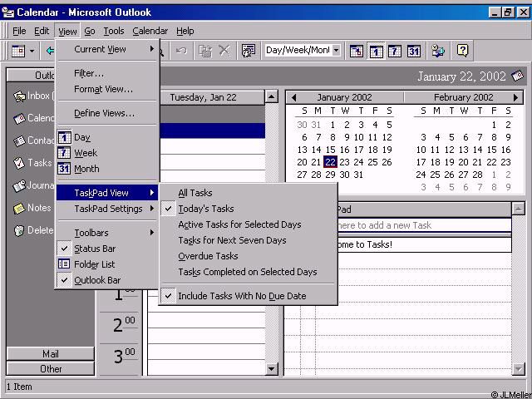Select Tasks Completed on Selected Days
532x399 pixels.
[x=249, y=272]
